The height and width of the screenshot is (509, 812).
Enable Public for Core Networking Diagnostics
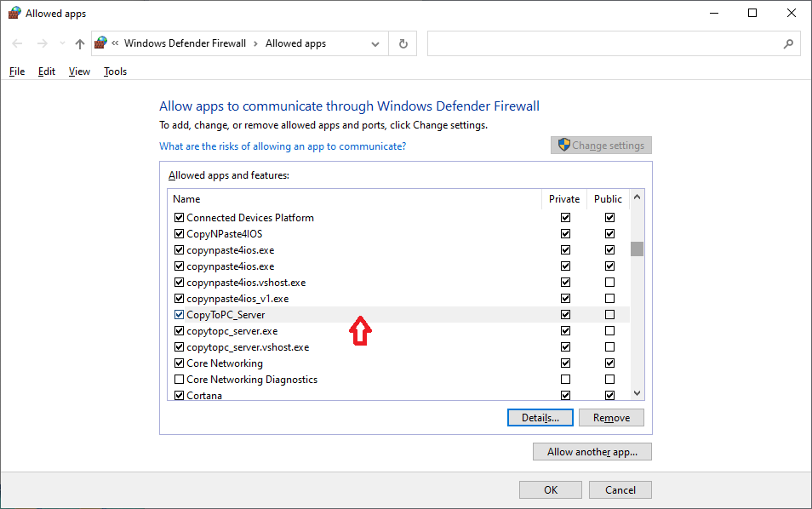click(x=610, y=379)
